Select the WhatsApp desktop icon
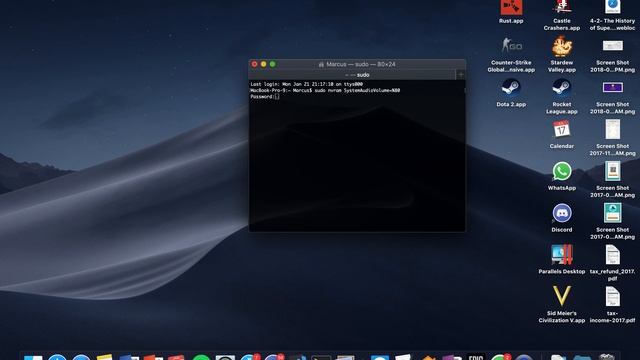Screen dimensions: 640x360 click(562, 171)
